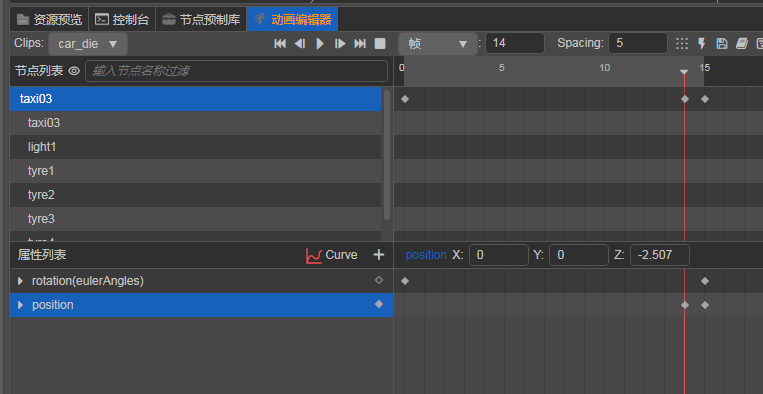
Task: Play the car_die animation clip
Action: point(320,44)
